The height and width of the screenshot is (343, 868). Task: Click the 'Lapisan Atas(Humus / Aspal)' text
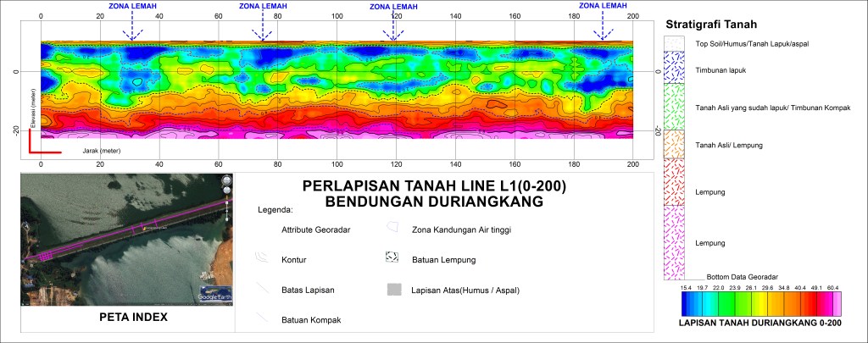(465, 290)
